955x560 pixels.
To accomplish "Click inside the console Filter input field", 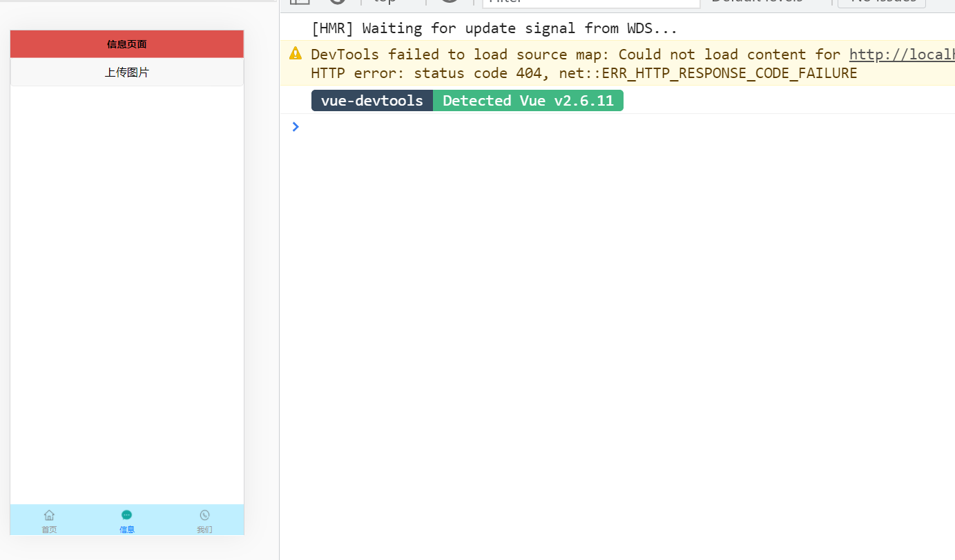I will [x=590, y=1].
